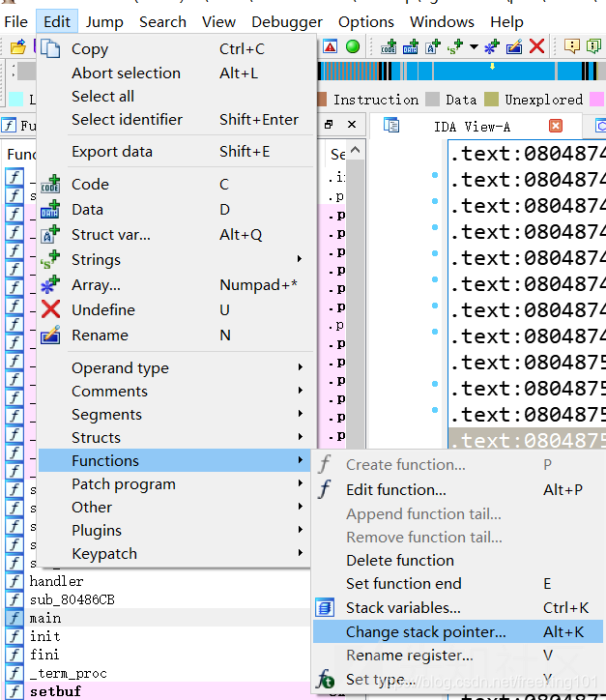Click the segments panel scroll-up arrow
Viewport: 606px width, 700px height.
356,151
